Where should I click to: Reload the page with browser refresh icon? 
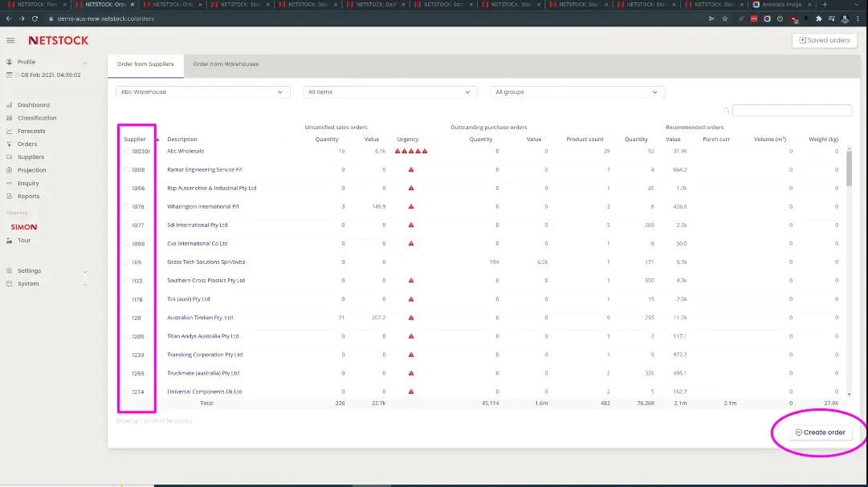(x=35, y=18)
